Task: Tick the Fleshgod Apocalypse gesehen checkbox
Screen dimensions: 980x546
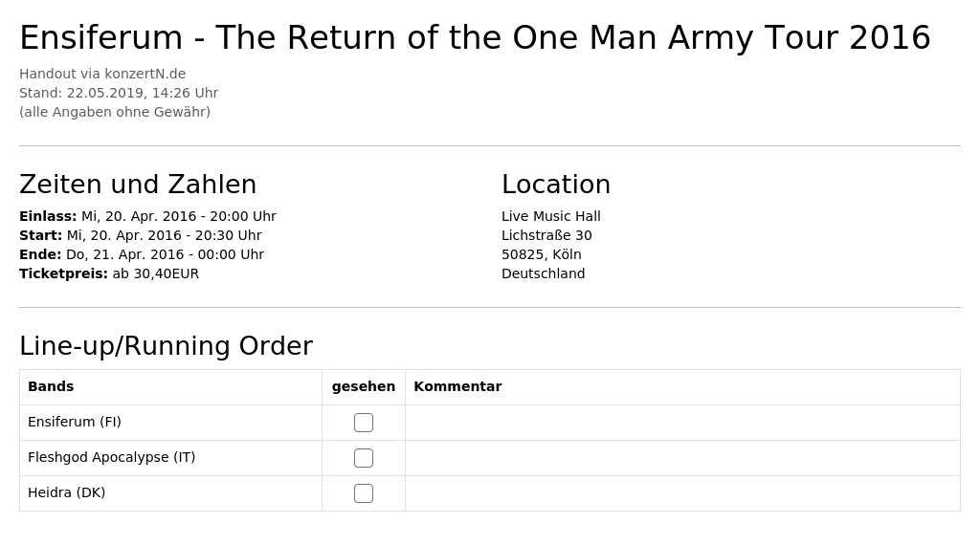Action: click(x=363, y=458)
